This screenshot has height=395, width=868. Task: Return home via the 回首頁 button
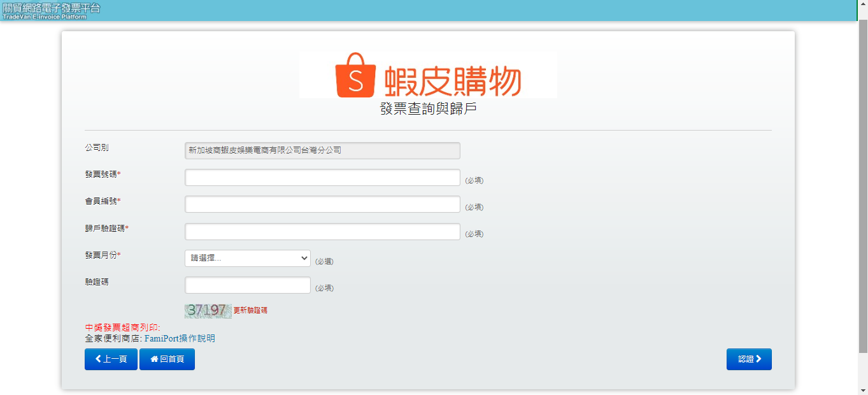click(167, 359)
